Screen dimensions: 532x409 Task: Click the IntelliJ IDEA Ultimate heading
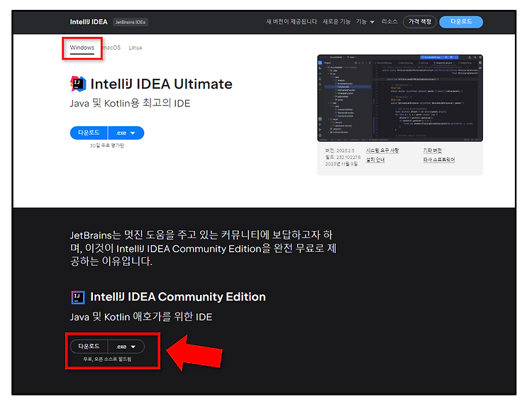pyautogui.click(x=162, y=84)
